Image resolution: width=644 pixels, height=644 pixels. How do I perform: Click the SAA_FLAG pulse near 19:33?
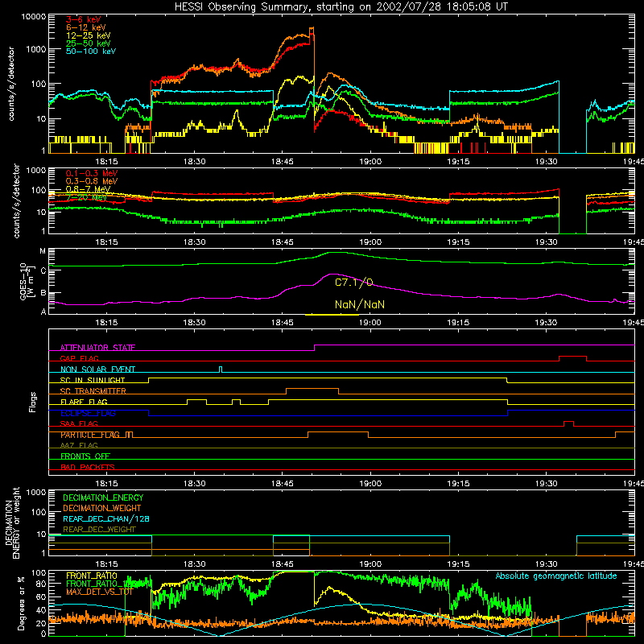(x=568, y=424)
